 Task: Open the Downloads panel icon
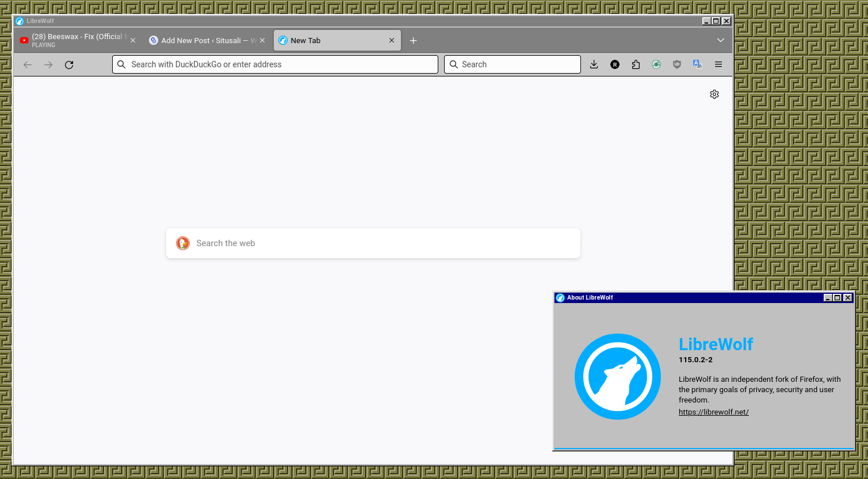(x=594, y=64)
